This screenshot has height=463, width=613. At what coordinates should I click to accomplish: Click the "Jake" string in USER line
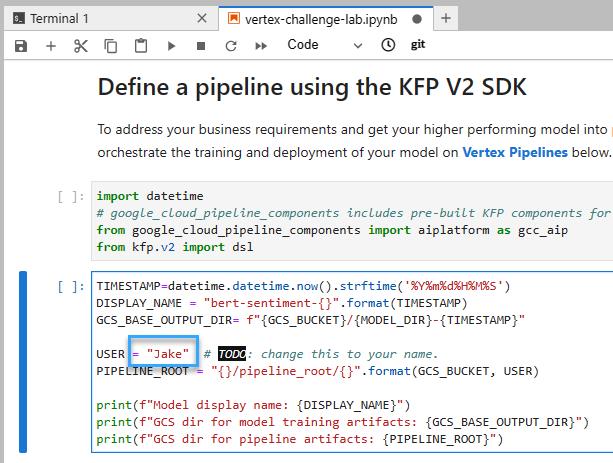point(168,354)
